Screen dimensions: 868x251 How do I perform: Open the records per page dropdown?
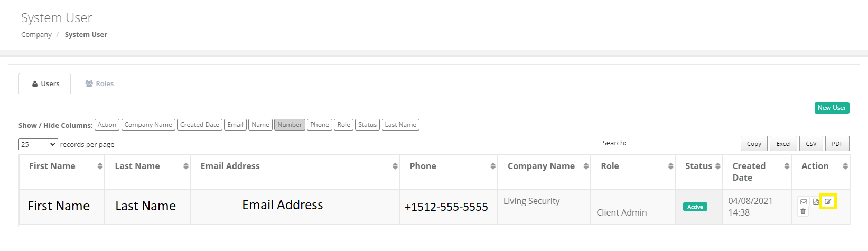click(x=38, y=144)
